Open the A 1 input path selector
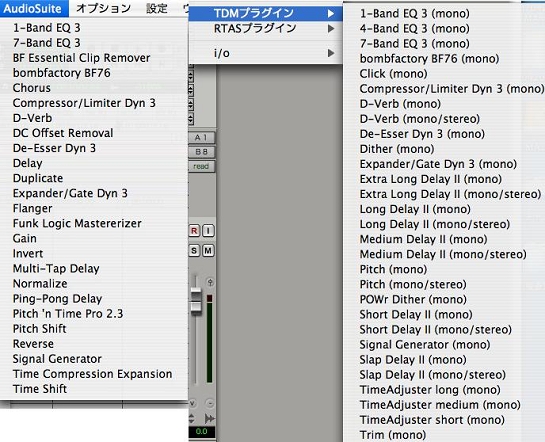 tap(202, 138)
